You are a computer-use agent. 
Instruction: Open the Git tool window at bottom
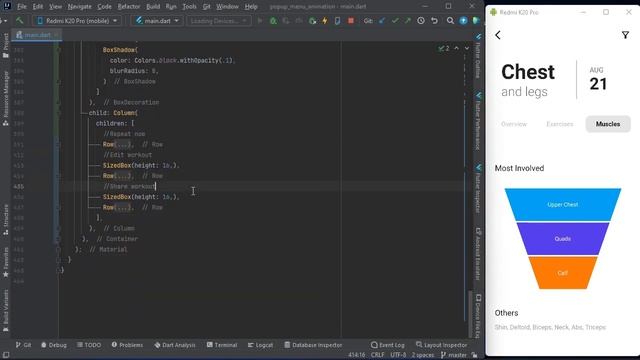[x=23, y=345]
